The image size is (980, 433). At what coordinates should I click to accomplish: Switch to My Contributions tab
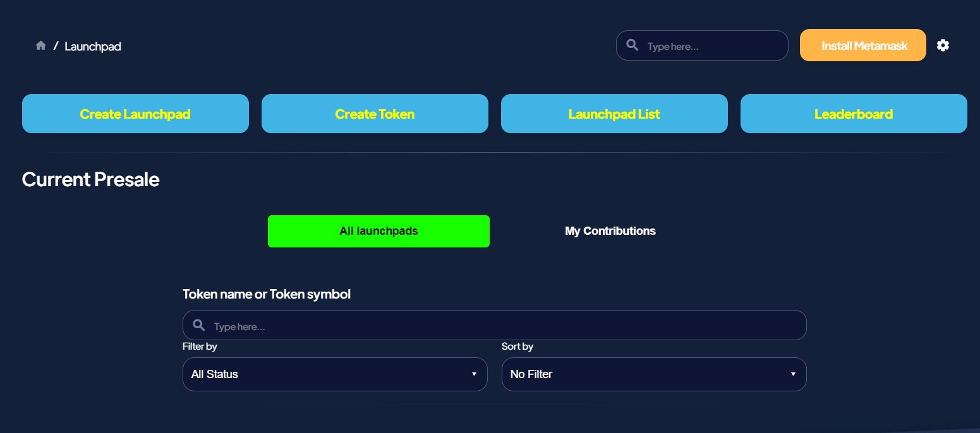click(x=610, y=231)
